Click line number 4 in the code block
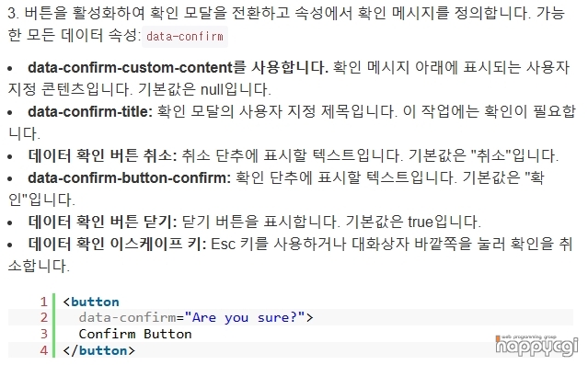 [44, 350]
